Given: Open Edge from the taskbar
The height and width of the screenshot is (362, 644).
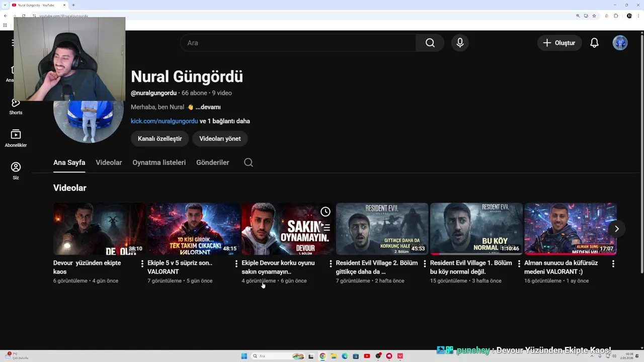Looking at the screenshot, I should point(345,356).
